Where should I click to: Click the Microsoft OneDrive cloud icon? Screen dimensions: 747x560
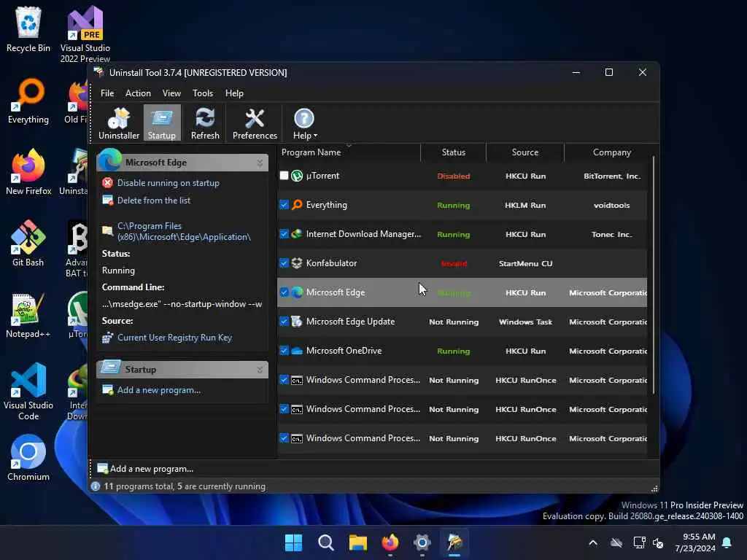(297, 351)
